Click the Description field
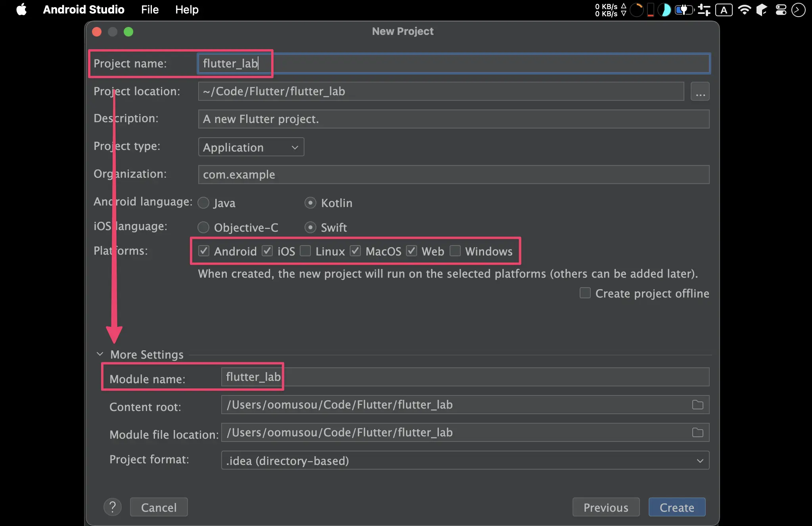Screen dimensions: 812x526 click(x=454, y=119)
